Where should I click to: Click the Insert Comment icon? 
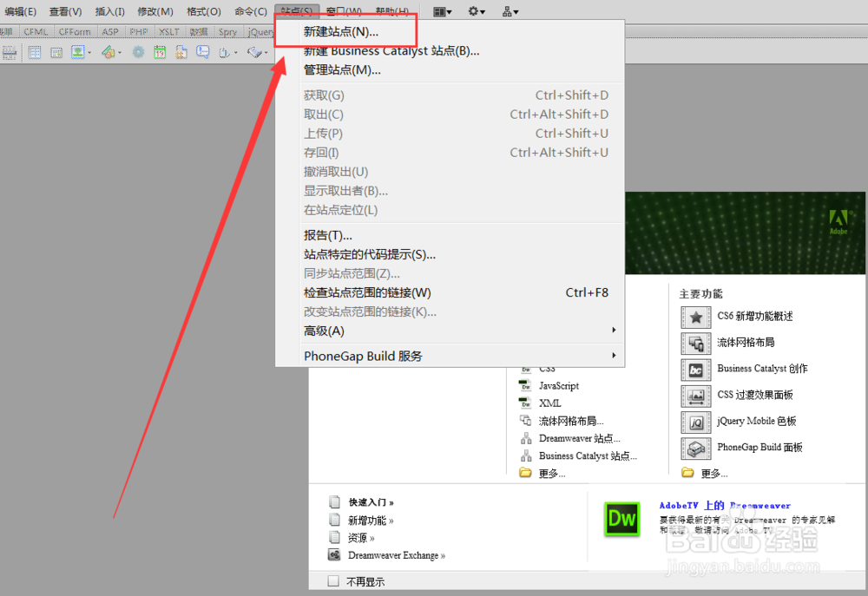[202, 53]
